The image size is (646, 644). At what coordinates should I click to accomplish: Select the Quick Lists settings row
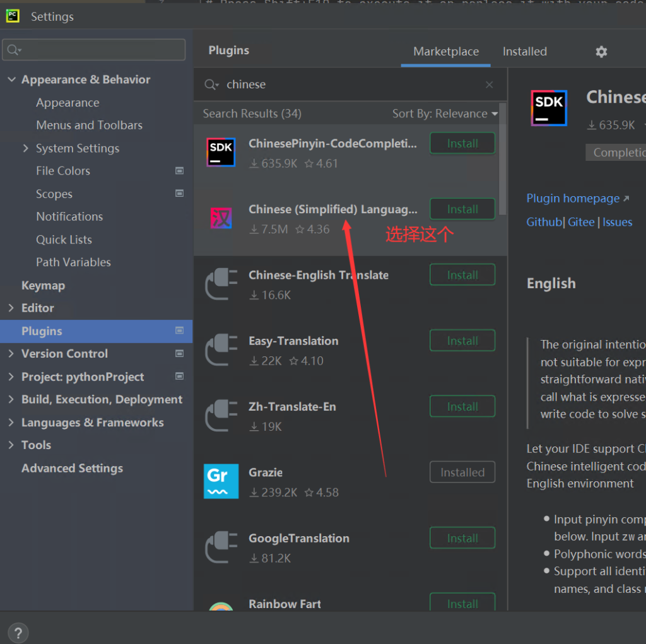64,240
